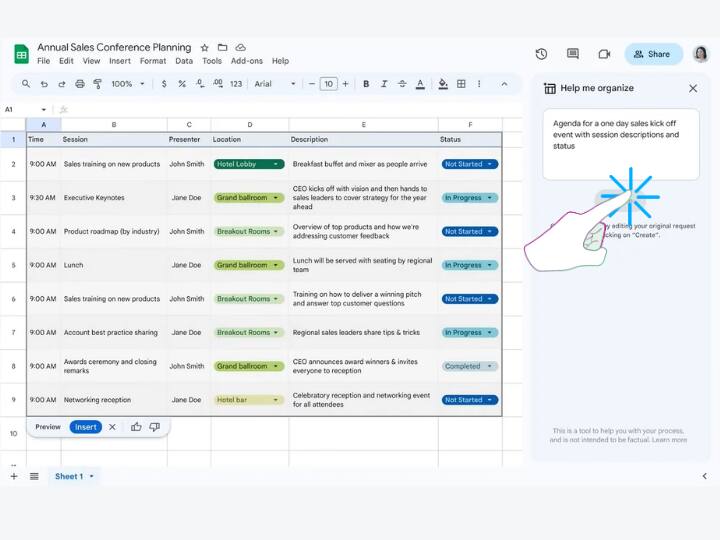Click the move-to-folder icon beside the title
The image size is (720, 540).
223,47
